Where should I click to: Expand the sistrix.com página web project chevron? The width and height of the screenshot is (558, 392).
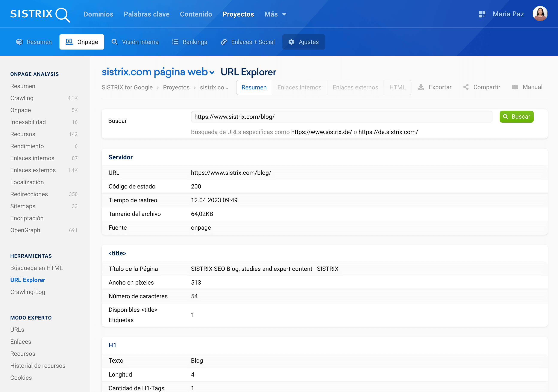pos(212,73)
